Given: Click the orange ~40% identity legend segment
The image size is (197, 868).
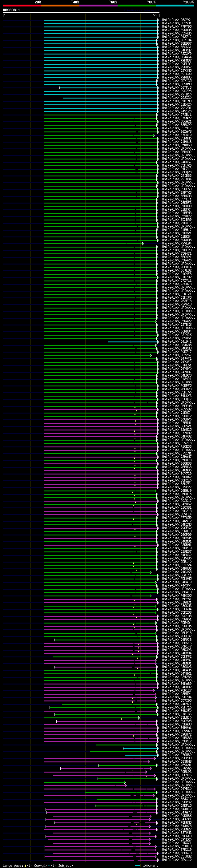Looking at the screenshot, I should pos(60,6).
